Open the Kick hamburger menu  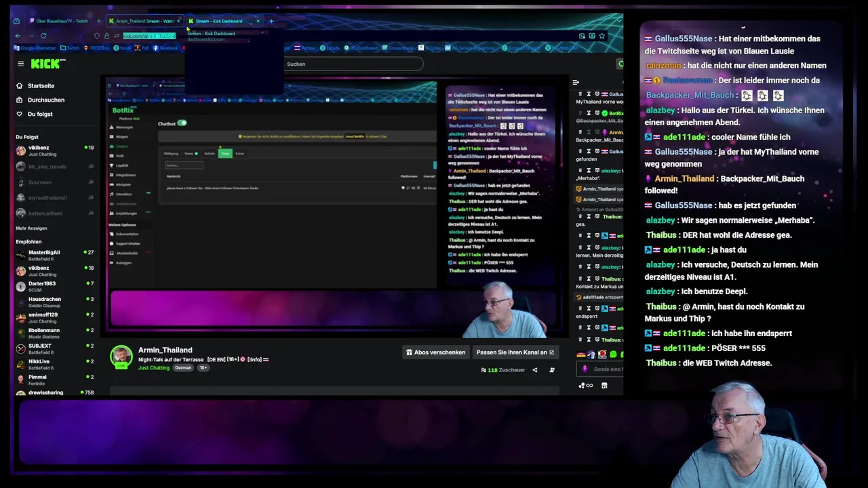20,64
